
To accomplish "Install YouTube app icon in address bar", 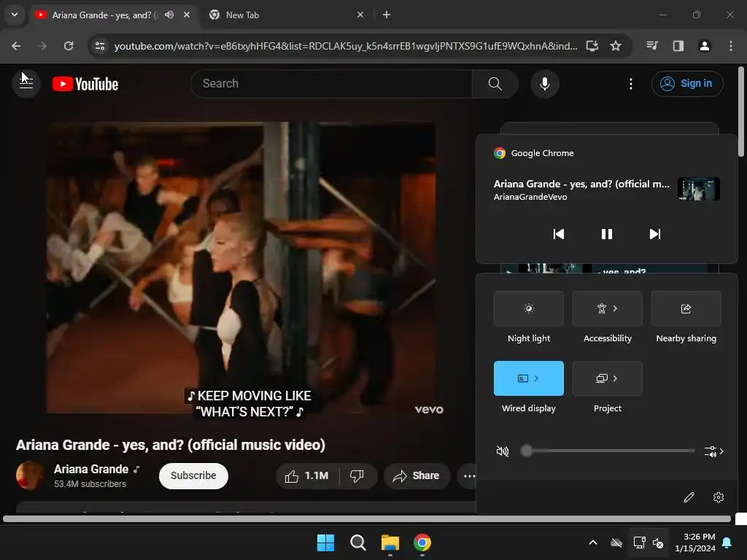I will click(592, 46).
